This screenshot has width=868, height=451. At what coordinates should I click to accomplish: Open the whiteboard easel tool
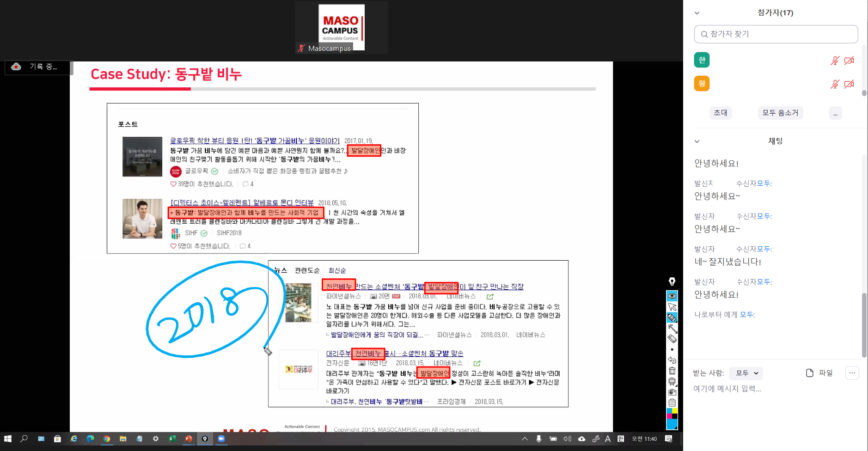[672, 381]
